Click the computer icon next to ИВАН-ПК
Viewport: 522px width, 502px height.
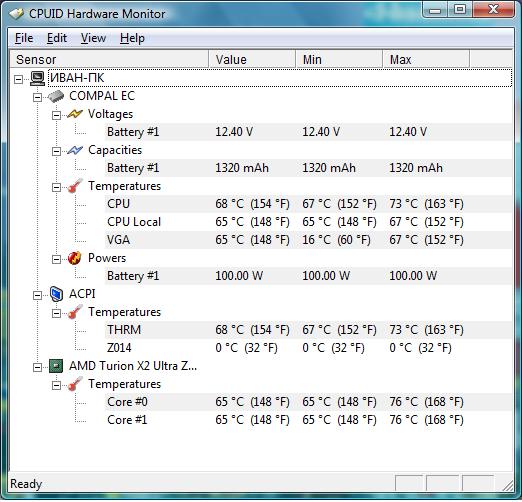coord(37,78)
